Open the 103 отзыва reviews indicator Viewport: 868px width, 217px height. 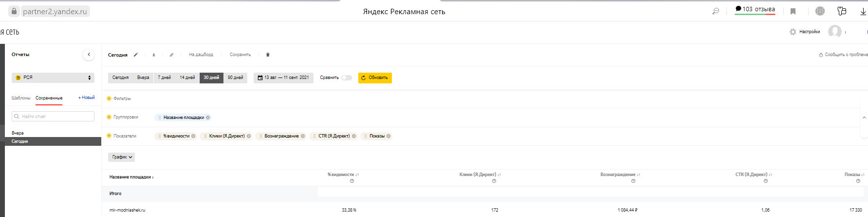click(755, 9)
